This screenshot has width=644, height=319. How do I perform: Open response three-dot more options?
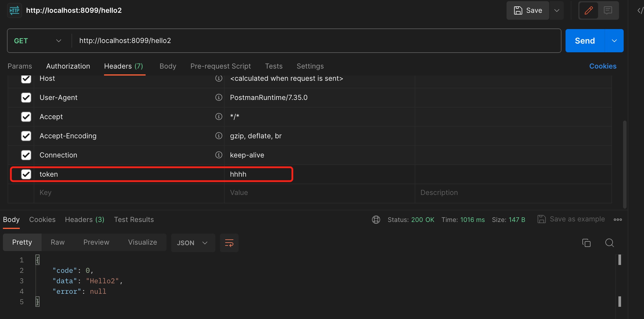coord(618,220)
